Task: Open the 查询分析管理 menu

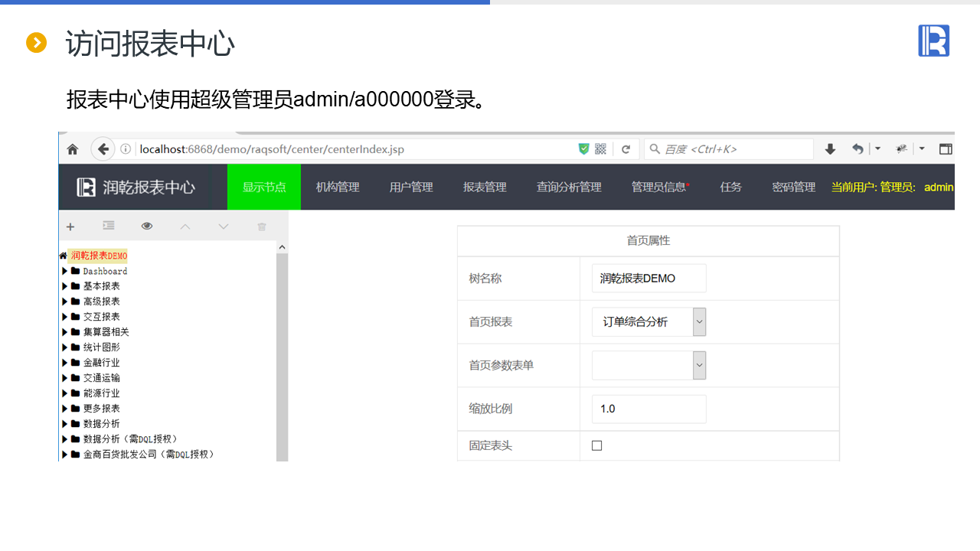Action: point(569,187)
